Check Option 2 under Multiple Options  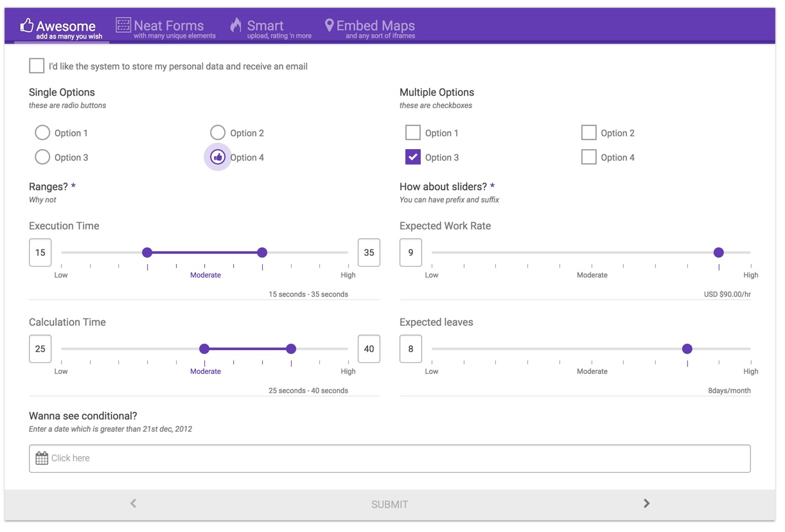tap(588, 133)
